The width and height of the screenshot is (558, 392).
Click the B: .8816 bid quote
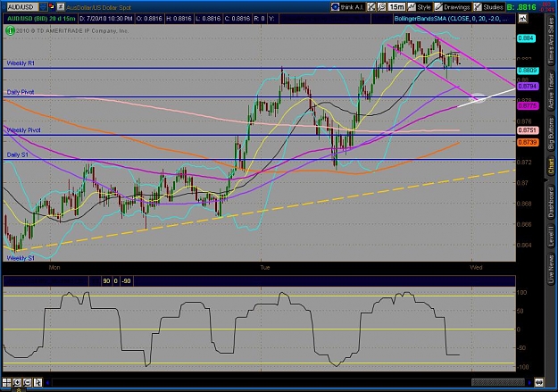(521, 7)
